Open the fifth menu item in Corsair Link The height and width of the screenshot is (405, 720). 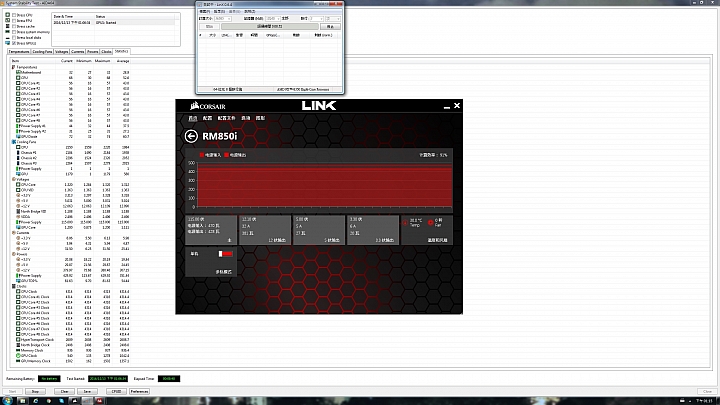[260, 118]
